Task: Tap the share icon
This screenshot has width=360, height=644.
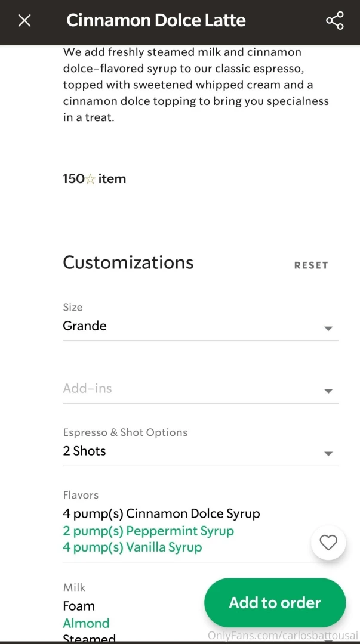Action: coord(334,21)
